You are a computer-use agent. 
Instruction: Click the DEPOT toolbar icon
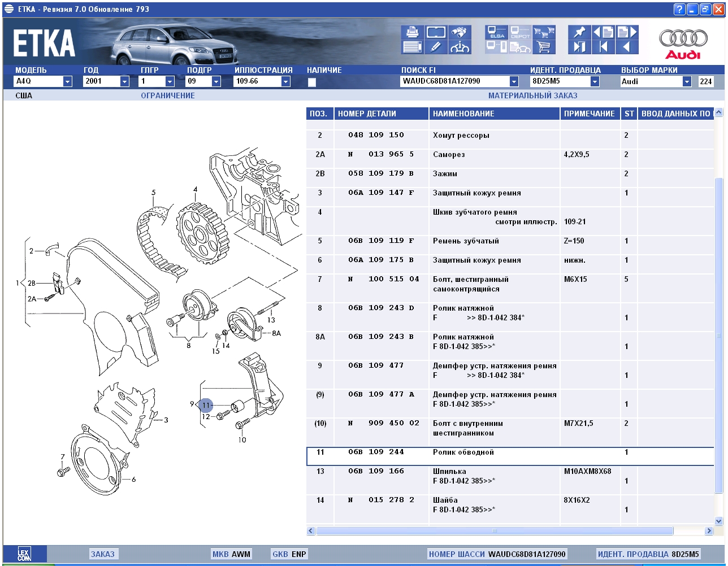520,32
